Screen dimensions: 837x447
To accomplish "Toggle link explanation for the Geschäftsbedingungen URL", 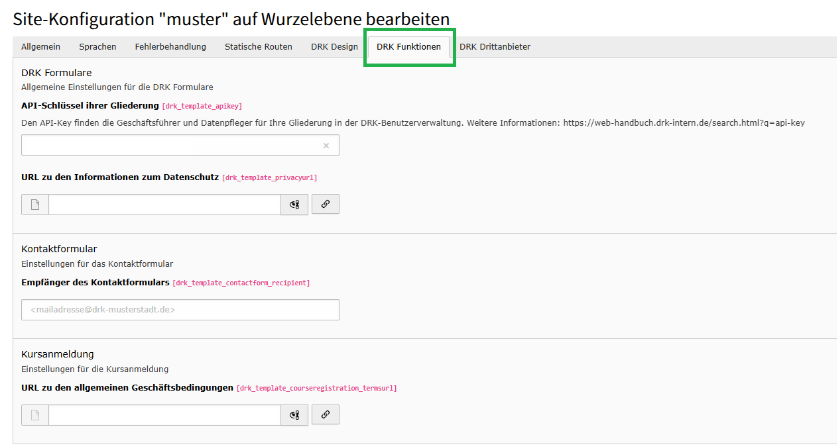I will (x=294, y=414).
